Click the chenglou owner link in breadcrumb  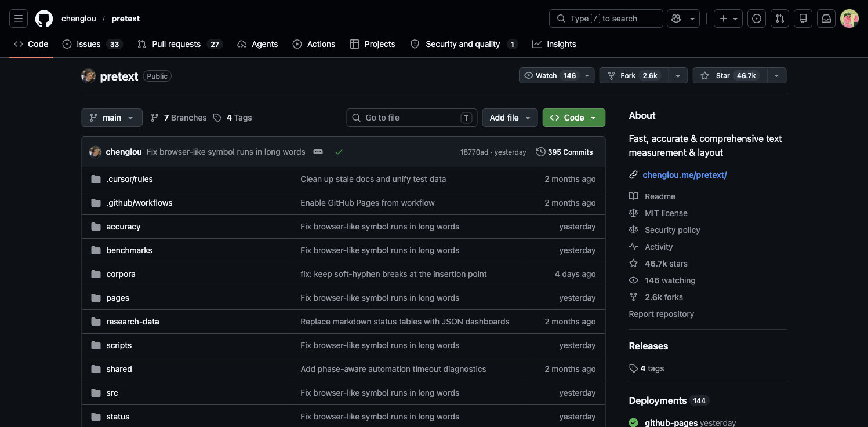[79, 19]
